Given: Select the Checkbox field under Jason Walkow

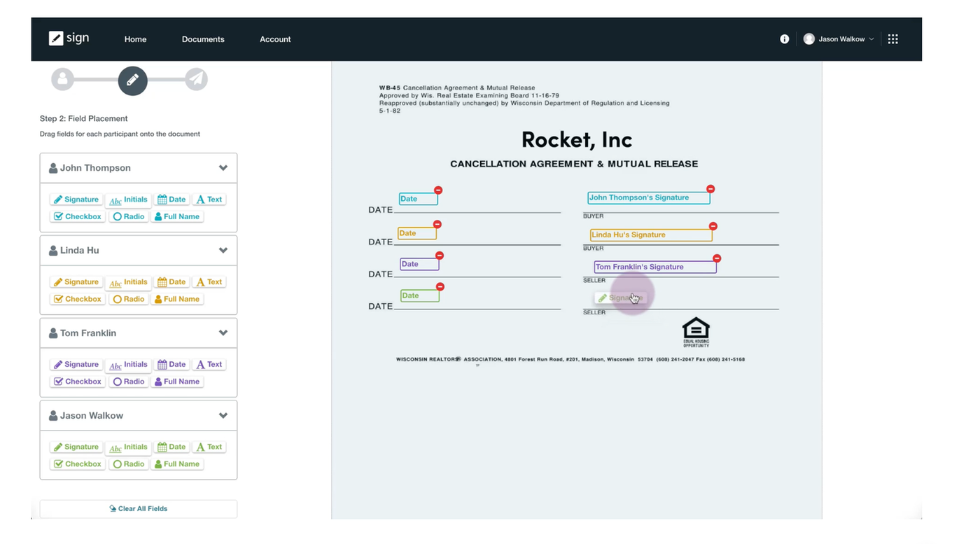Looking at the screenshot, I should click(77, 463).
